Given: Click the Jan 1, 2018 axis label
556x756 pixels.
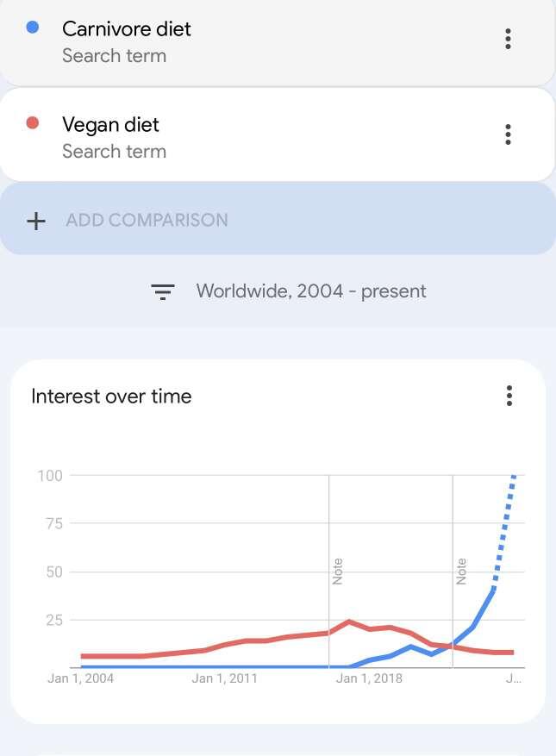Looking at the screenshot, I should (369, 678).
